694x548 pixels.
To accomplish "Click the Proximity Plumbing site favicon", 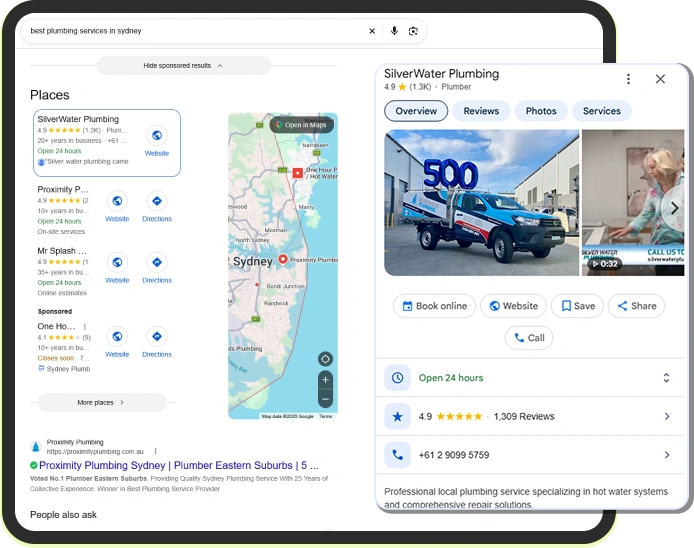I will [x=36, y=447].
